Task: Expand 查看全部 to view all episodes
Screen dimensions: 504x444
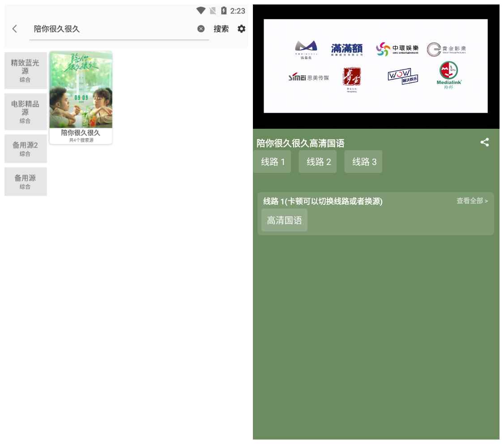Action: coord(471,201)
